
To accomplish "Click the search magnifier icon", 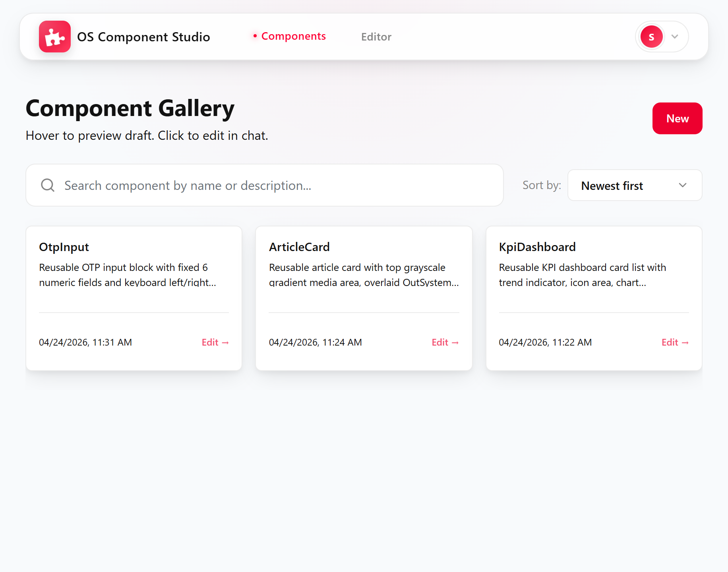I will tap(48, 185).
